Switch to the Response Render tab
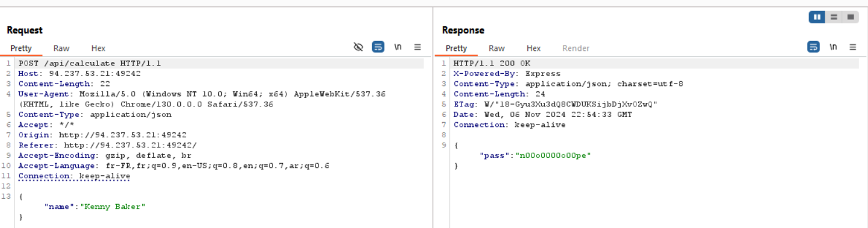The image size is (868, 228). click(576, 49)
